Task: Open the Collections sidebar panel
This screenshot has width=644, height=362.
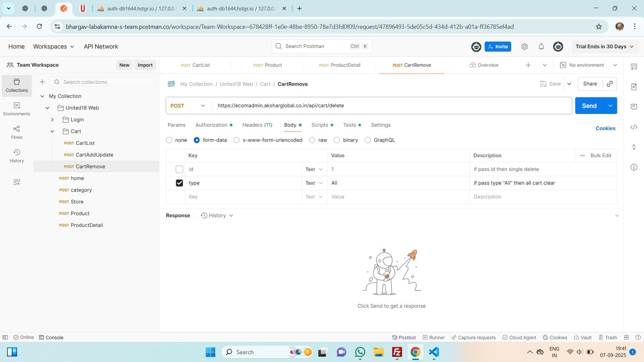Action: click(x=17, y=86)
